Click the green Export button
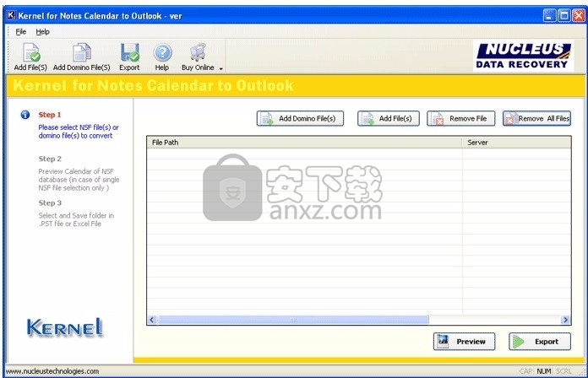The height and width of the screenshot is (378, 588). tap(540, 341)
